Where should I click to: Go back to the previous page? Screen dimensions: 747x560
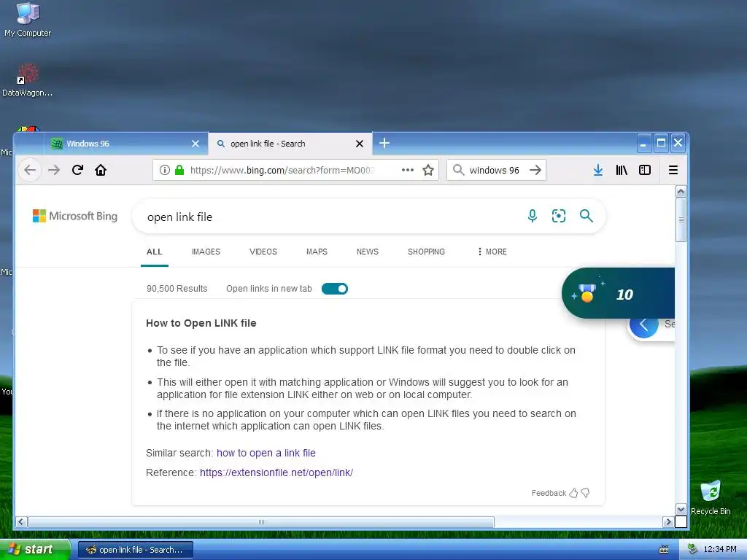pyautogui.click(x=30, y=170)
